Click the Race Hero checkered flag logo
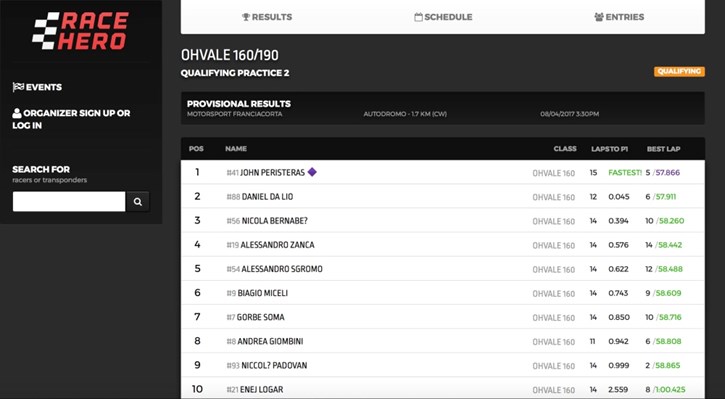The height and width of the screenshot is (399, 725). coord(80,31)
